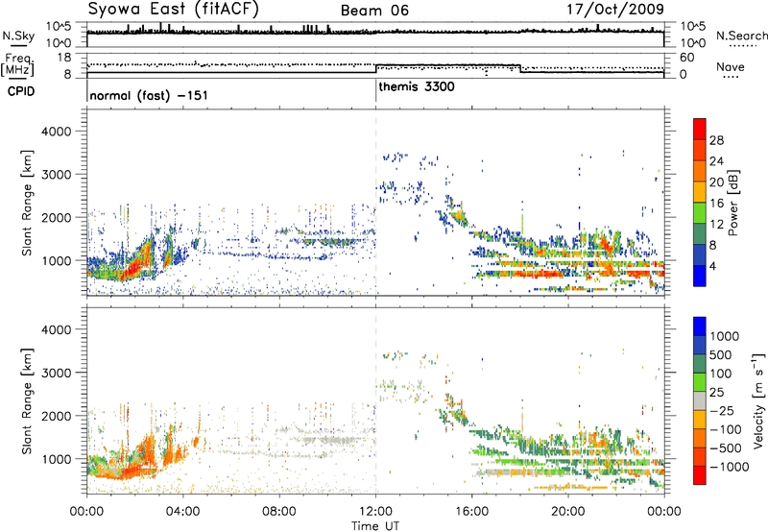Viewport: 768px width, 532px height.
Task: Click the 10^5 tick beside N.Sky
Action: pyautogui.click(x=60, y=26)
